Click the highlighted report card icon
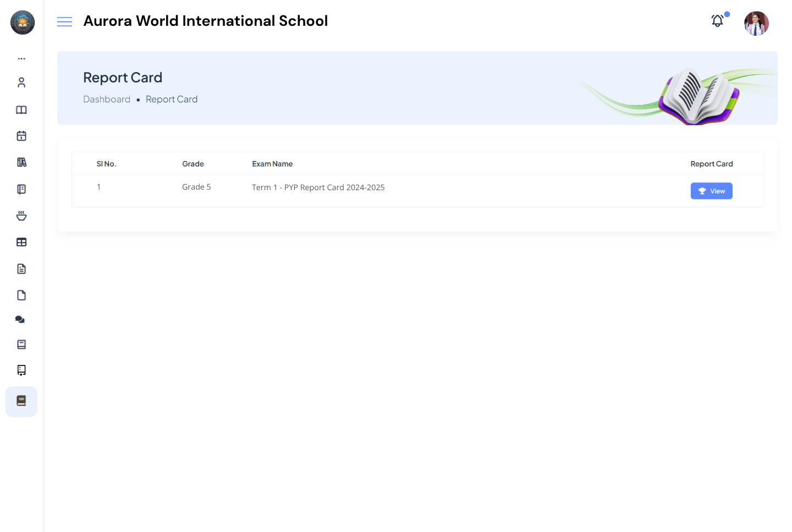 click(x=21, y=401)
